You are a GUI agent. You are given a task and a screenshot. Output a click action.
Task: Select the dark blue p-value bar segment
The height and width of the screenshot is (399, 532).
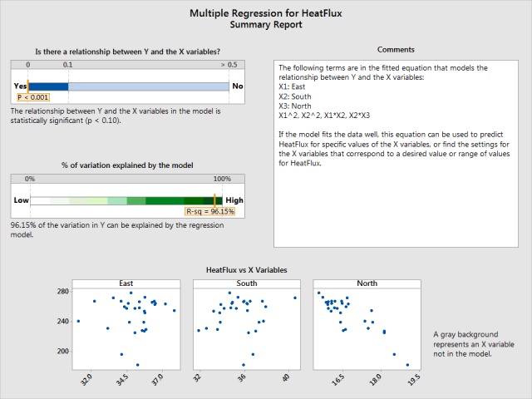tap(48, 86)
